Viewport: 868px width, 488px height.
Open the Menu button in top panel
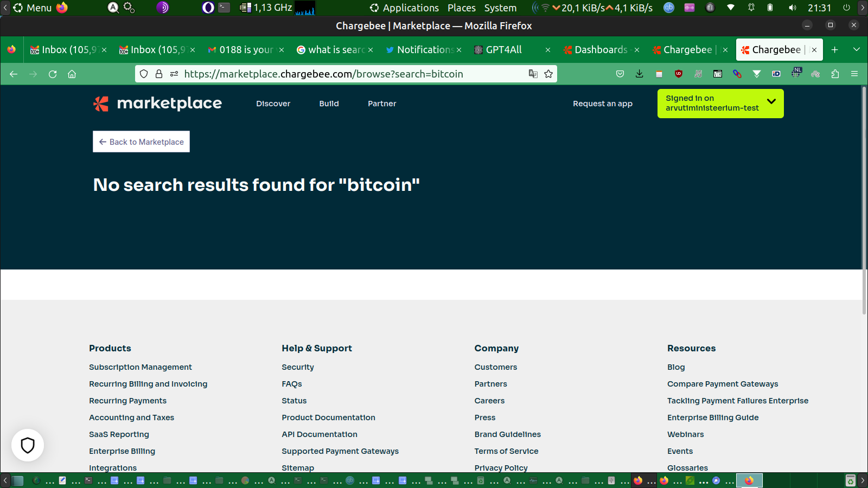tap(33, 8)
